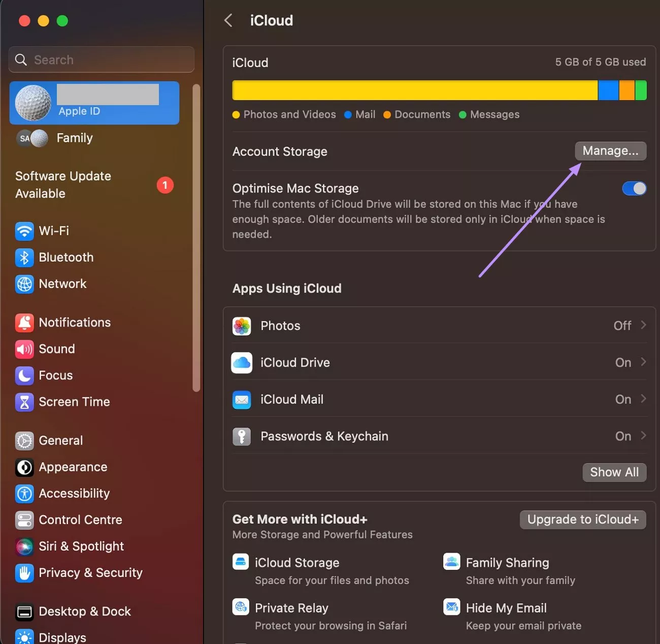The image size is (660, 644).
Task: Click 'Protect your browsing in Safari' text
Action: click(x=331, y=626)
